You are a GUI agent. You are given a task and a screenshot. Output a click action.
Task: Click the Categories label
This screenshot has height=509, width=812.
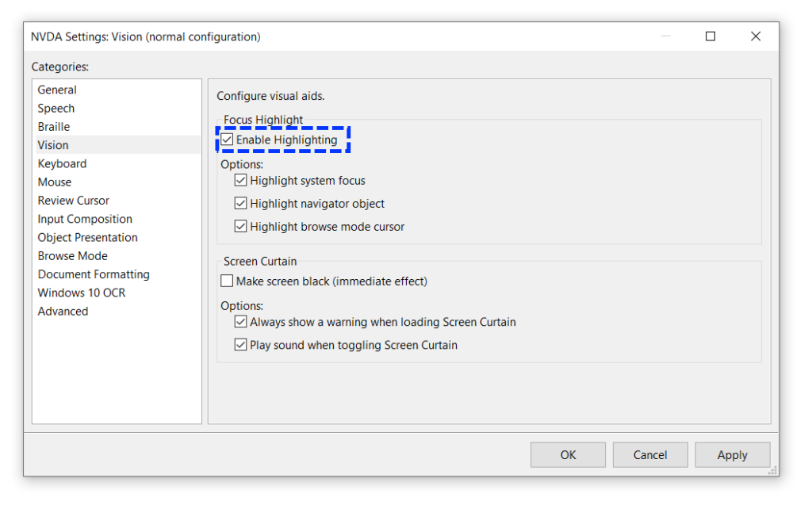coord(60,67)
